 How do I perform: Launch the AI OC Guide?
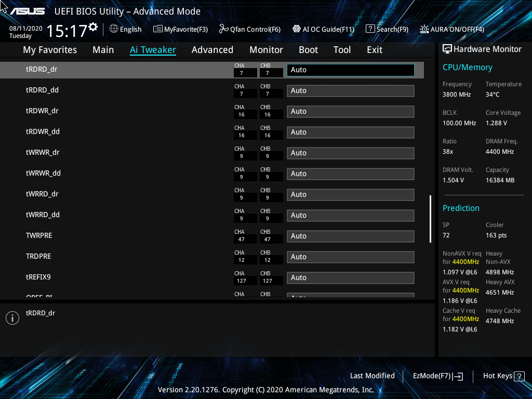[x=323, y=29]
